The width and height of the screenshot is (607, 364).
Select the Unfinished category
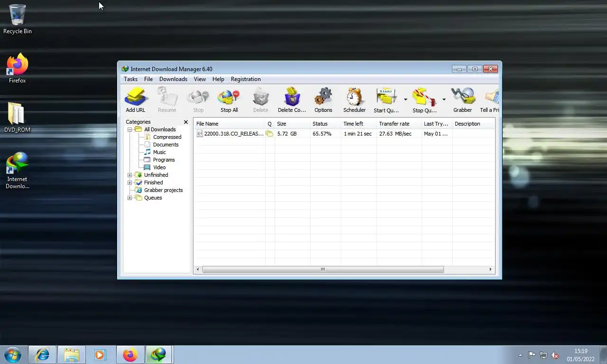(156, 175)
